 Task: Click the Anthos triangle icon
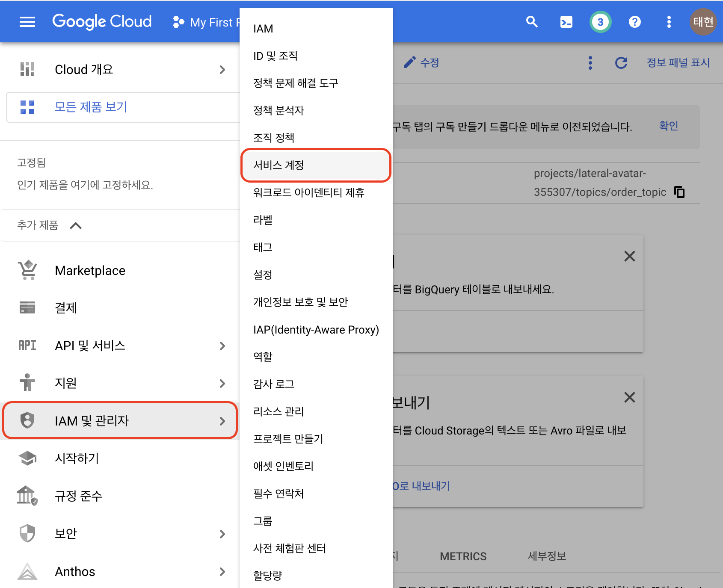click(x=27, y=571)
